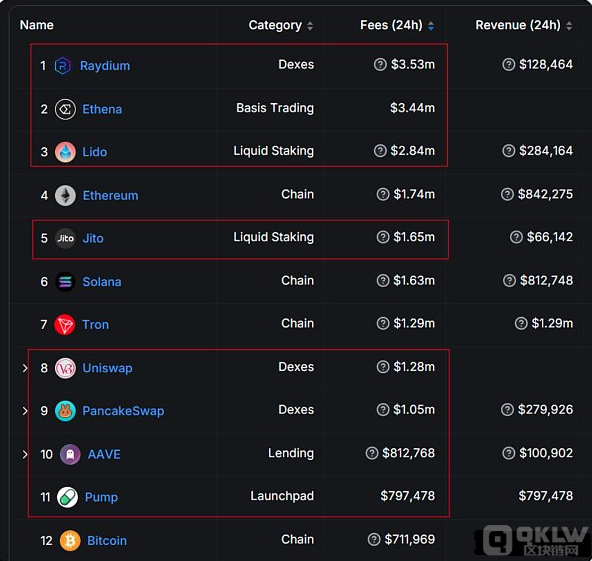592x561 pixels.
Task: Sort by Fees (24h) column header
Action: (x=397, y=25)
